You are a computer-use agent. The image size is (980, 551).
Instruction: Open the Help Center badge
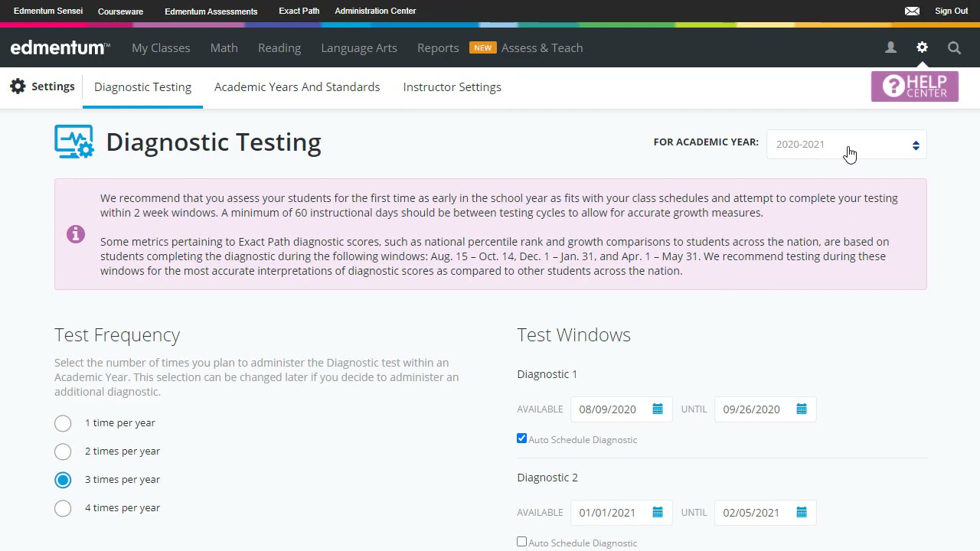(914, 86)
